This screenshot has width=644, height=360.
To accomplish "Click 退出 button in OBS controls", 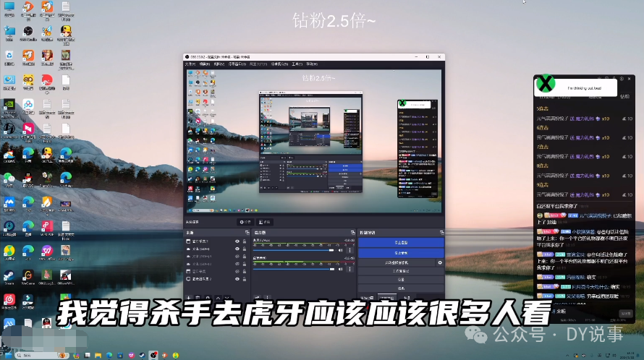I will [x=401, y=288].
